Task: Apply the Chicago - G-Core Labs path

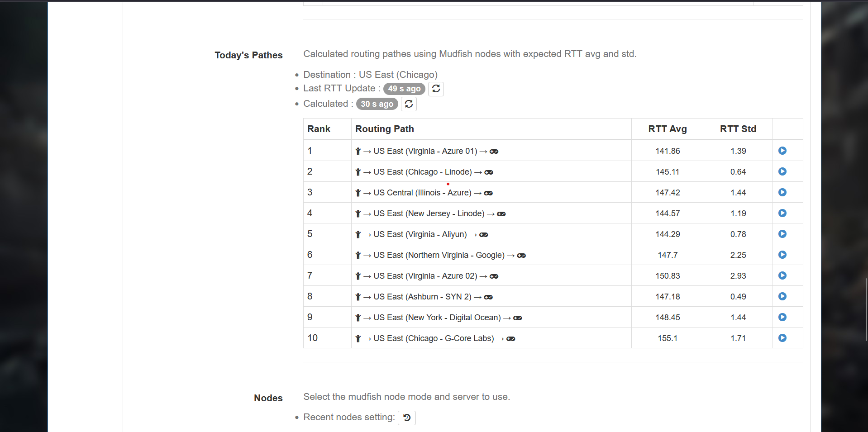Action: [782, 338]
